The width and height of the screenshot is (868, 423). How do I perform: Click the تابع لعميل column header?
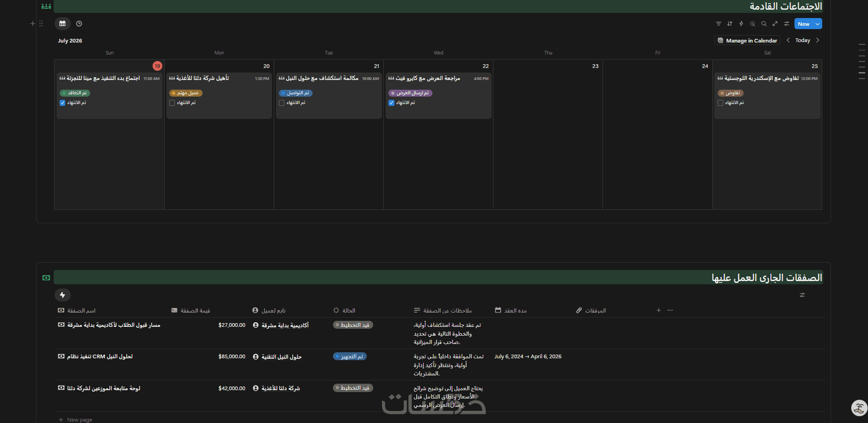(269, 311)
